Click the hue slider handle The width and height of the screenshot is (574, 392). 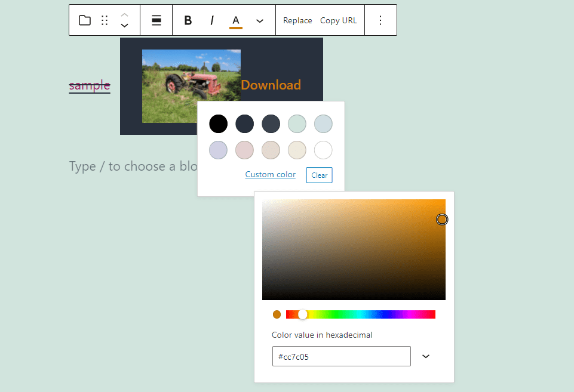[302, 314]
